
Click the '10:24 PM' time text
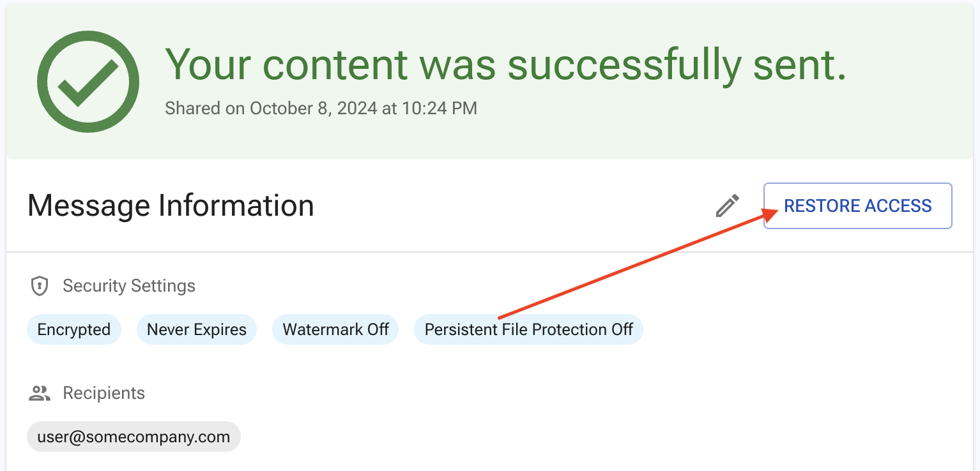click(440, 108)
